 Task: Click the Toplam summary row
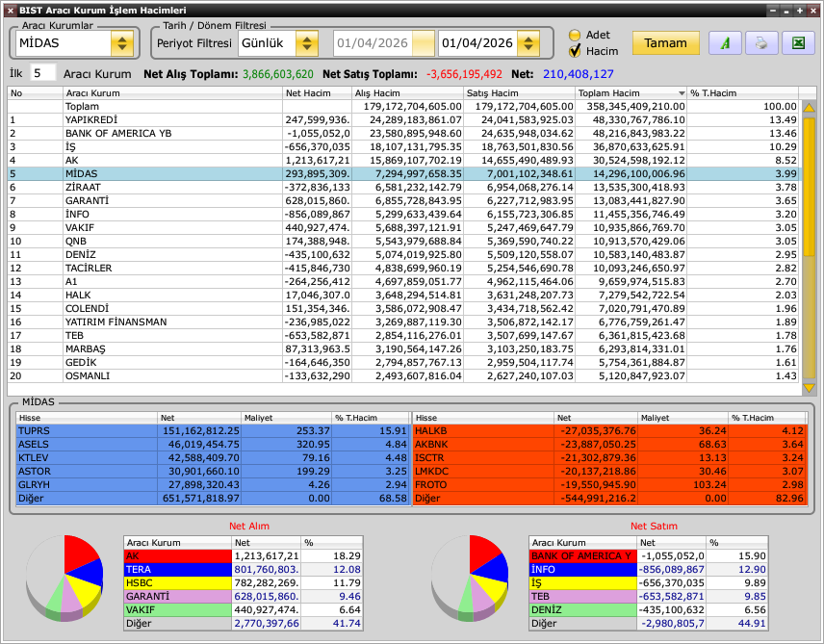(403, 107)
